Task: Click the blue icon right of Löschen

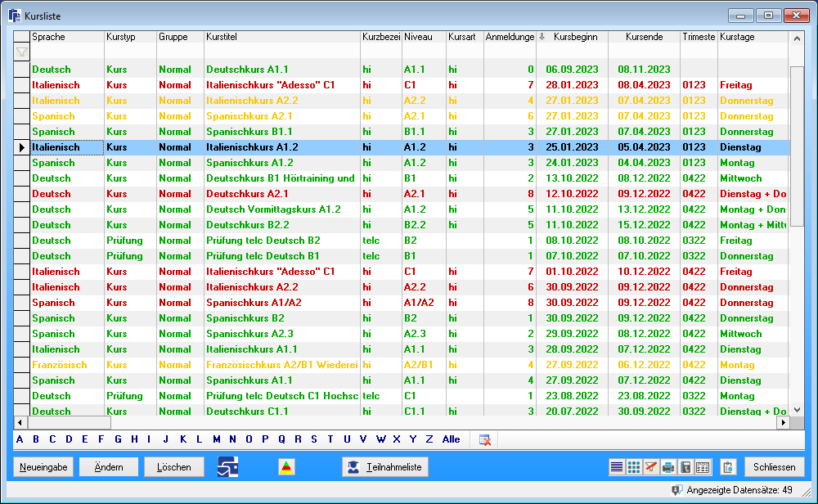Action: pos(227,467)
